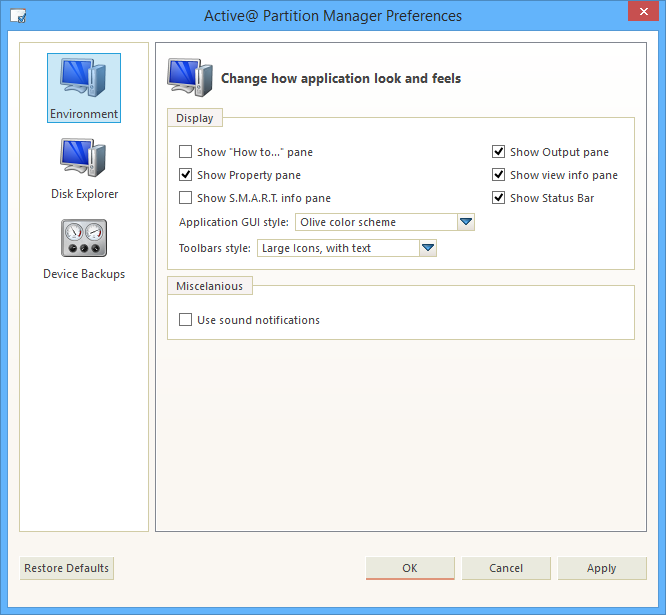This screenshot has height=615, width=666.
Task: Click the window title text
Action: click(x=333, y=16)
